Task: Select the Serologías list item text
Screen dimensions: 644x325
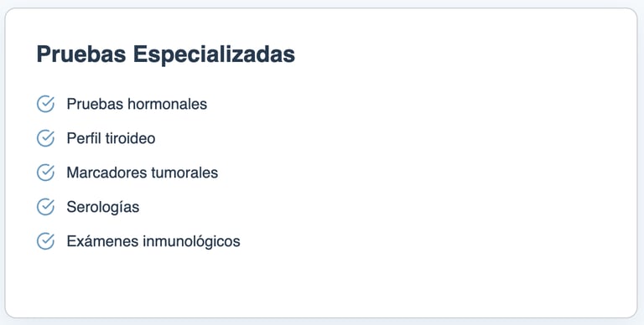Action: tap(102, 207)
